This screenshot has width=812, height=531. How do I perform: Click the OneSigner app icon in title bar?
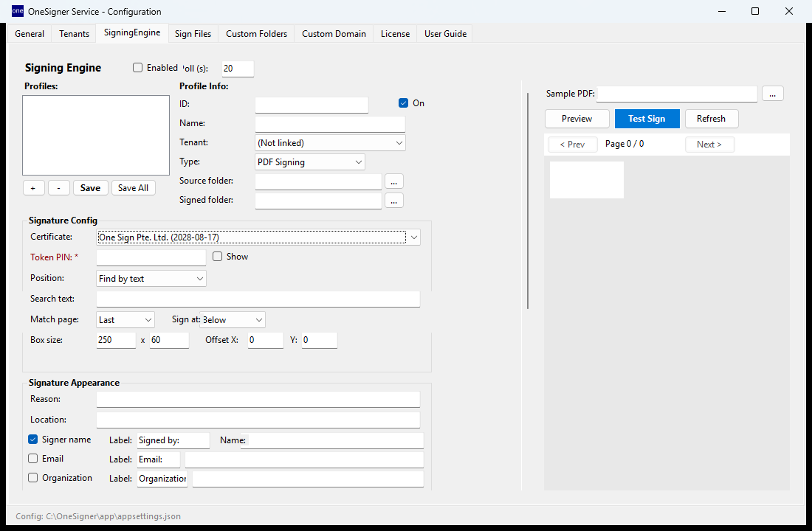[x=18, y=11]
